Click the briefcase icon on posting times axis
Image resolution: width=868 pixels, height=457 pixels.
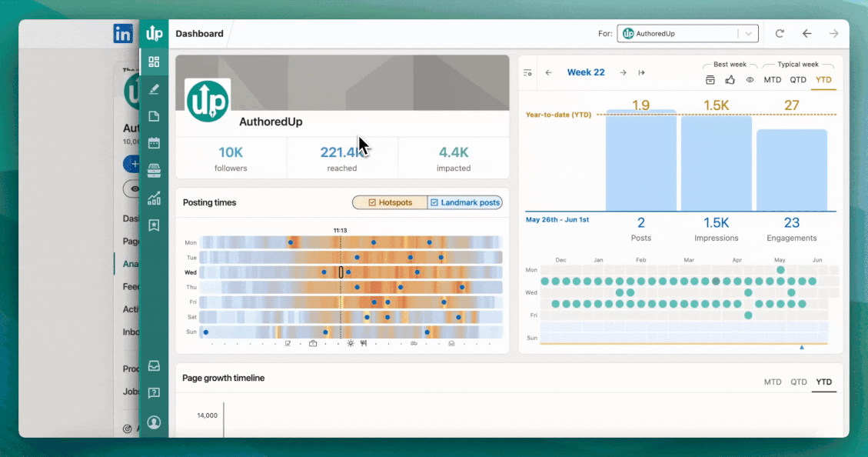[x=313, y=343]
